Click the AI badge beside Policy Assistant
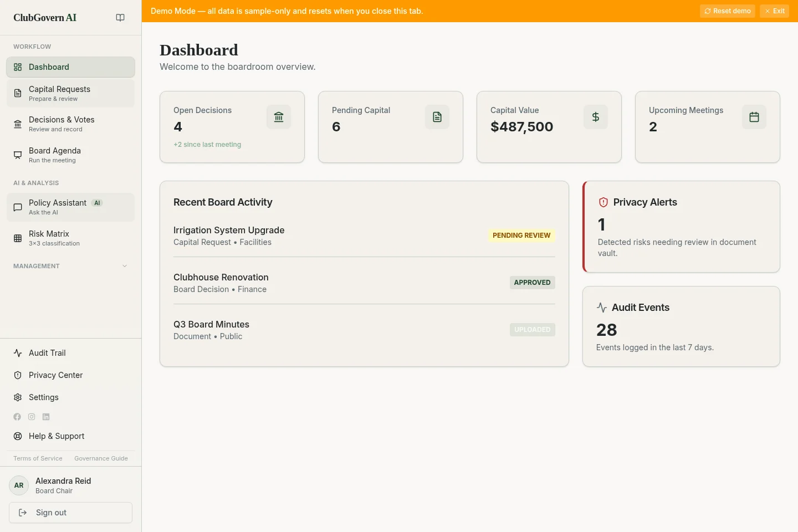798x532 pixels. coord(97,203)
